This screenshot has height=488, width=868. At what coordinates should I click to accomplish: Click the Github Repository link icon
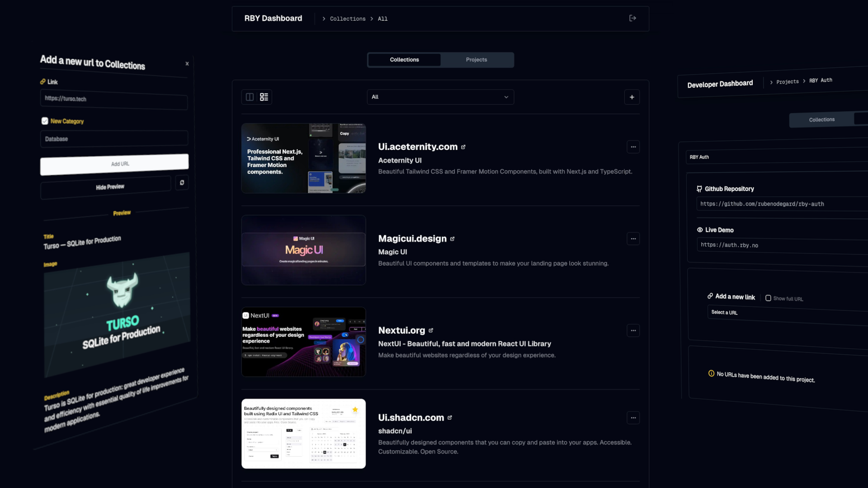[x=699, y=189]
